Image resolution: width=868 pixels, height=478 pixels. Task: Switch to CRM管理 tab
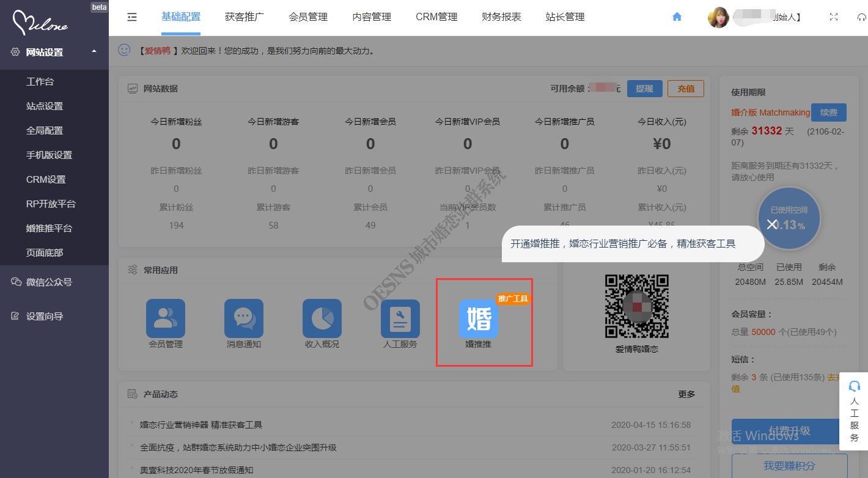tap(436, 17)
